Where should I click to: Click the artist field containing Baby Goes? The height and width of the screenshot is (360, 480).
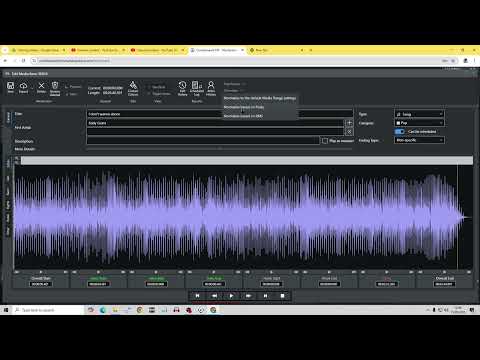[x=215, y=123]
